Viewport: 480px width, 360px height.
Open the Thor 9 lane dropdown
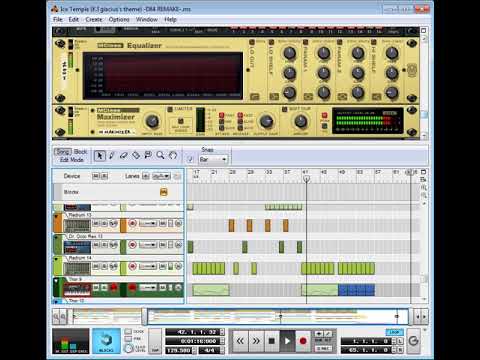coord(148,287)
